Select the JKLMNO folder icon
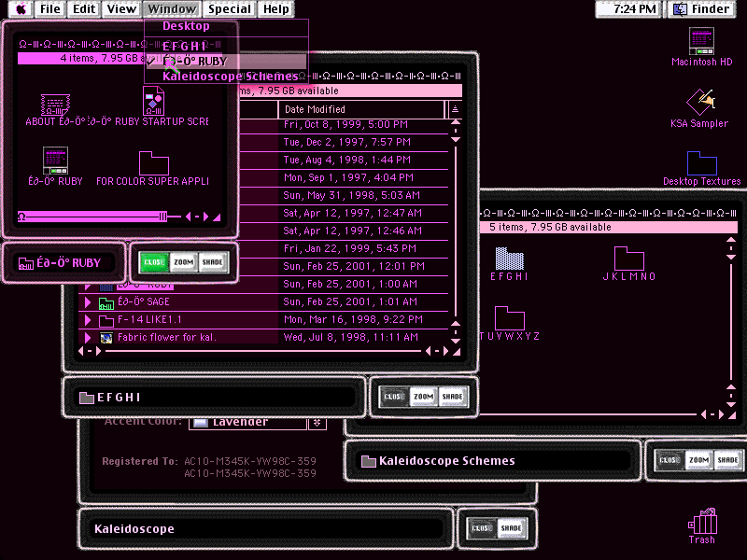Image resolution: width=747 pixels, height=560 pixels. (x=628, y=259)
